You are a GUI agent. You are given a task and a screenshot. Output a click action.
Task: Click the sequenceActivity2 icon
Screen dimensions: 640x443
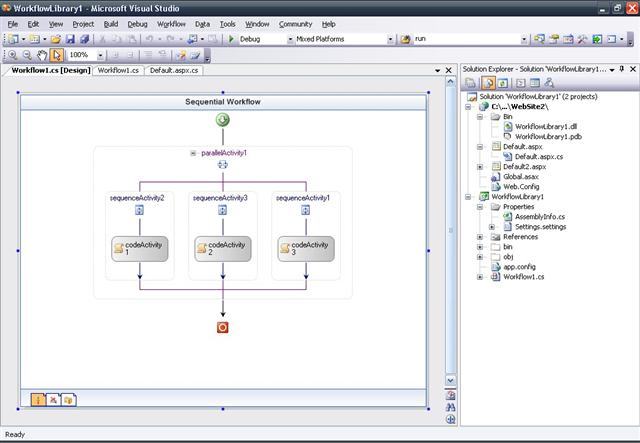click(x=139, y=210)
